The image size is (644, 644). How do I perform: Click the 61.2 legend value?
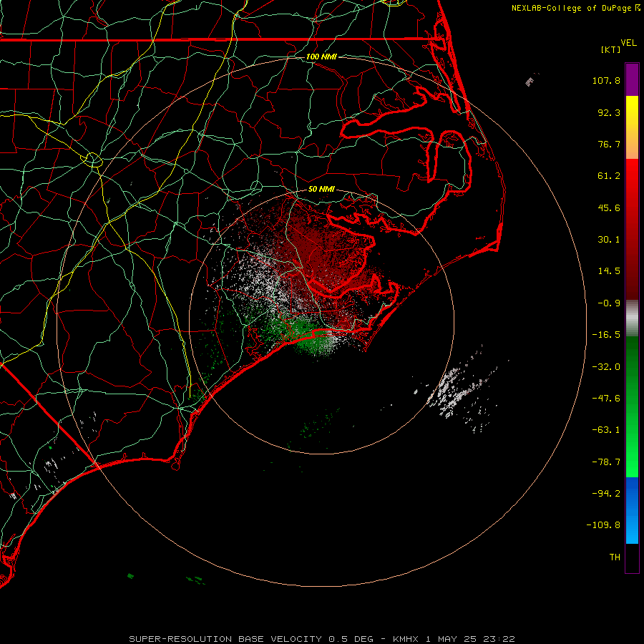609,176
